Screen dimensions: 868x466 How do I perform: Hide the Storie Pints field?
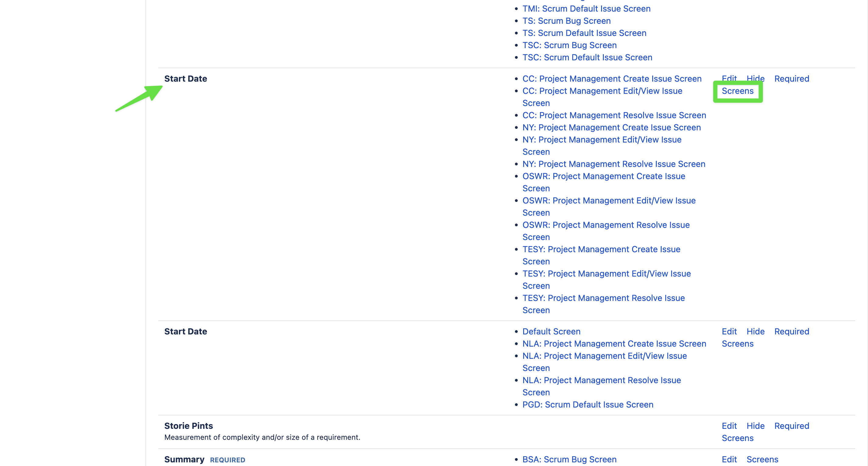pos(755,426)
